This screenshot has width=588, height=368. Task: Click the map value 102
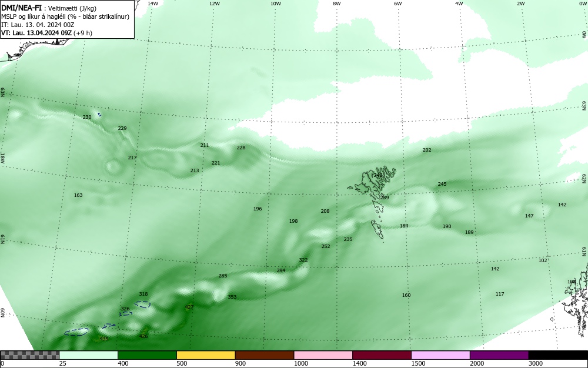click(543, 260)
